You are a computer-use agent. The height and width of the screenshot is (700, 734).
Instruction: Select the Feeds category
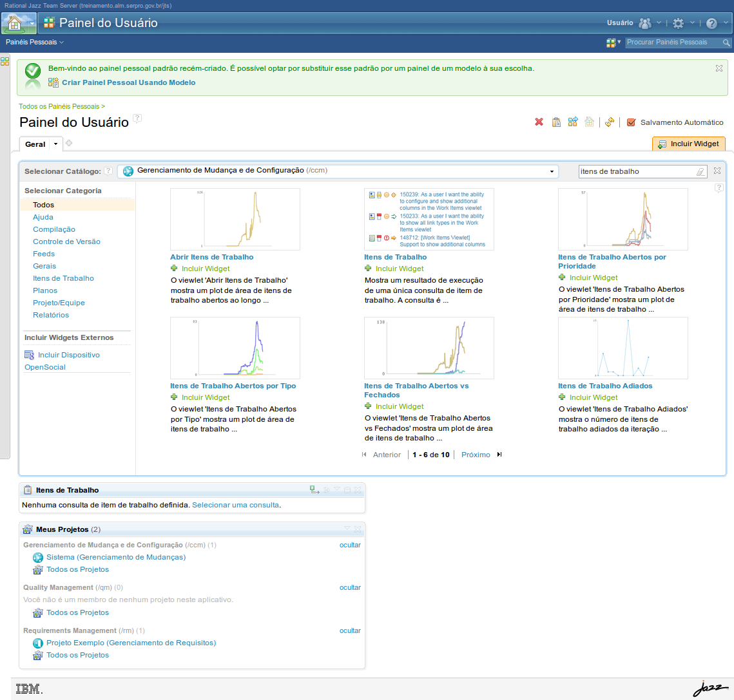(x=44, y=254)
